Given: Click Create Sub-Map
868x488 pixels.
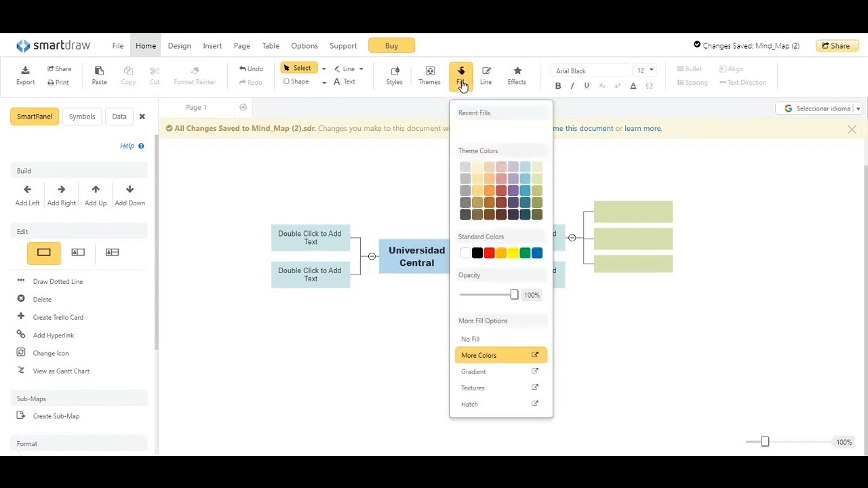Looking at the screenshot, I should 56,416.
